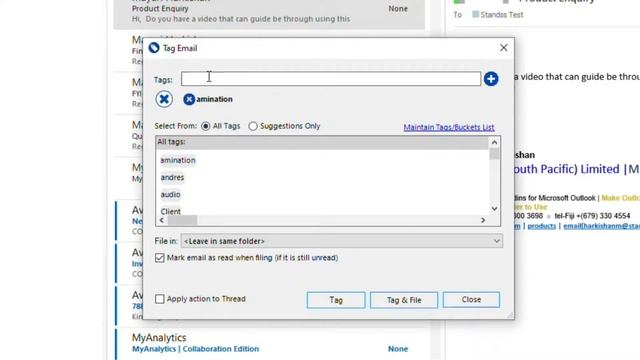Click the Tag & File button

pos(404,300)
